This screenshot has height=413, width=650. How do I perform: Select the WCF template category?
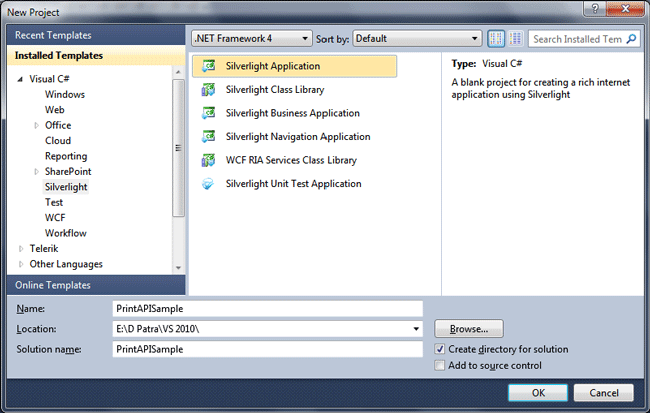coord(55,218)
